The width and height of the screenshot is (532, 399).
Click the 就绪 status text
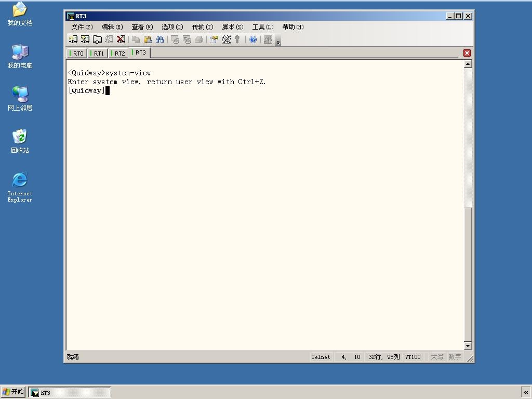click(x=73, y=357)
